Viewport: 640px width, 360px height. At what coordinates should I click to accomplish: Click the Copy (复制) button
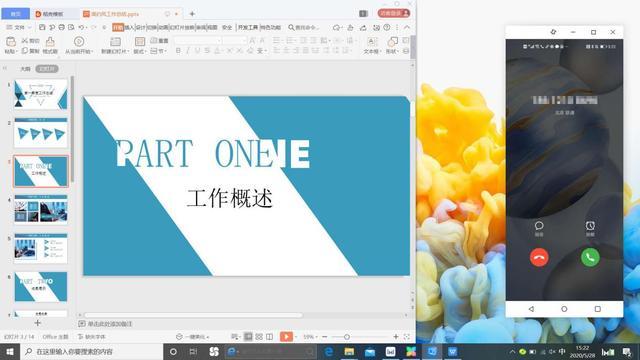(31, 51)
